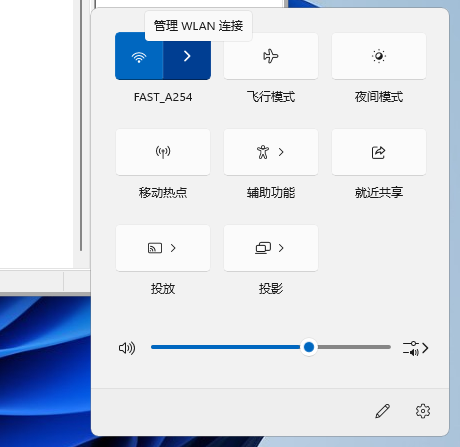Toggle the Wi-Fi connection on or off
460x447 pixels.
[x=139, y=56]
